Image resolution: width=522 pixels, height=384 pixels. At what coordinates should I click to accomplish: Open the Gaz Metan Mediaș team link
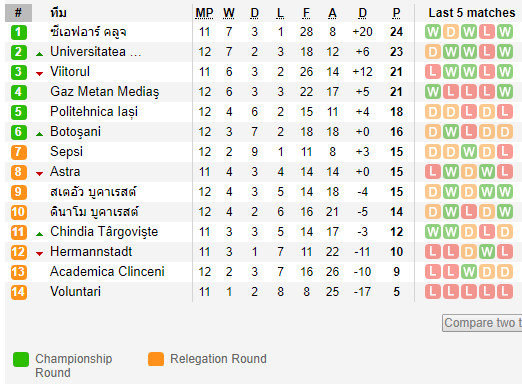coord(104,92)
